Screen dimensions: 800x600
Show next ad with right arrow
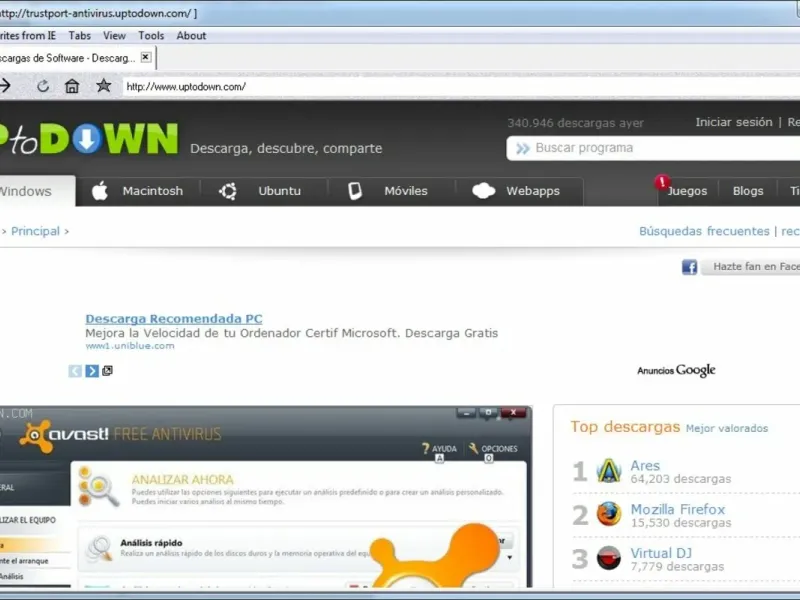92,371
